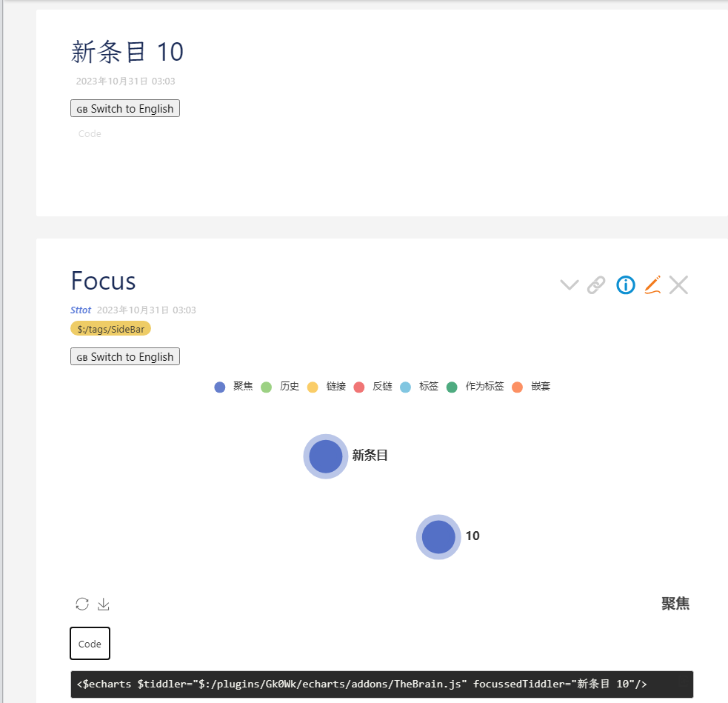728x703 pixels.
Task: Click the blue info icon on Focus tiddler
Action: coord(625,284)
